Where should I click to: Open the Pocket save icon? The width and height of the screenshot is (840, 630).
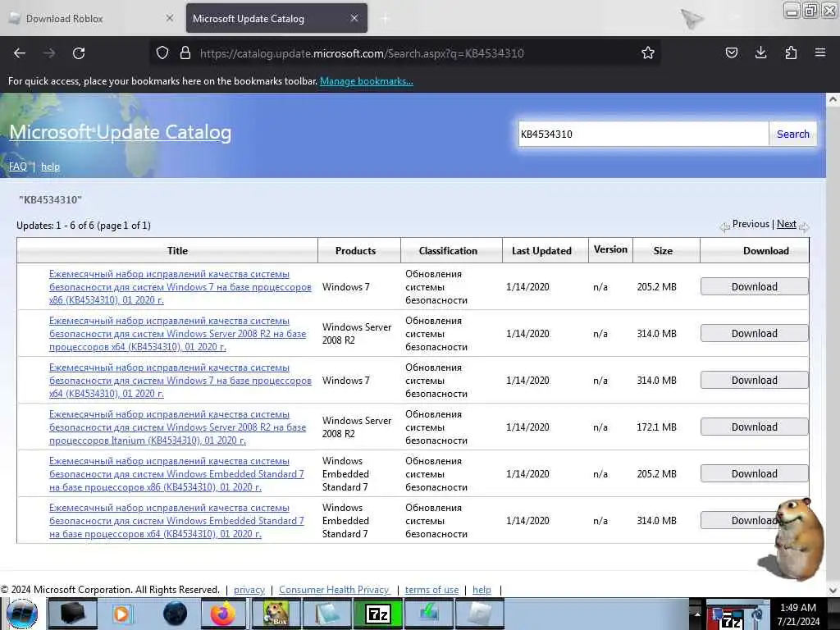(x=731, y=52)
